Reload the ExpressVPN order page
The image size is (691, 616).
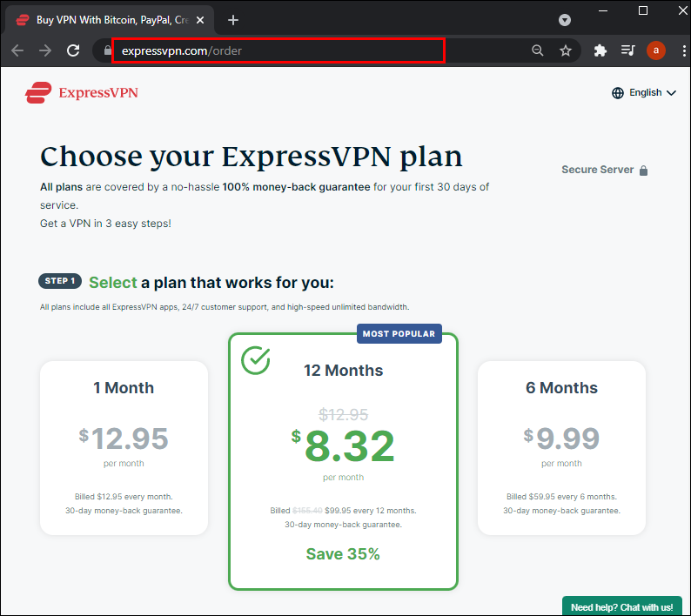coord(73,50)
